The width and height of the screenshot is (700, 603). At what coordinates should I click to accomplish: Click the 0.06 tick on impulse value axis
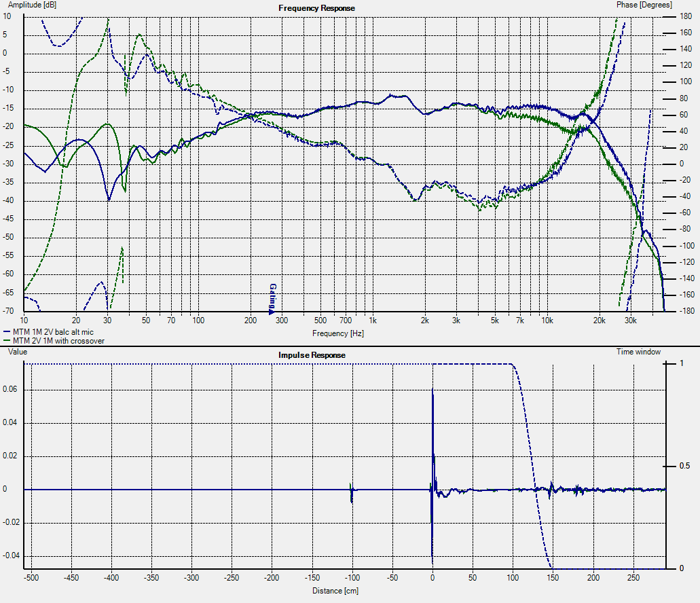click(10, 389)
